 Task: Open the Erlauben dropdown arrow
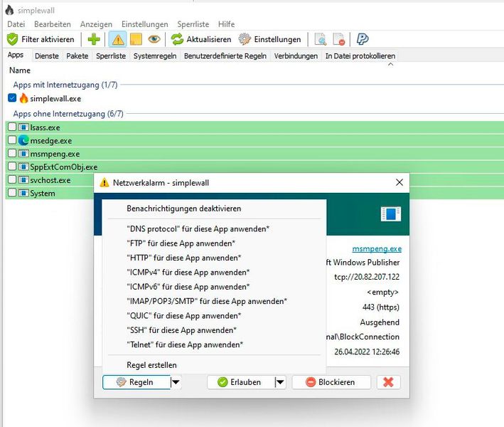pyautogui.click(x=280, y=382)
